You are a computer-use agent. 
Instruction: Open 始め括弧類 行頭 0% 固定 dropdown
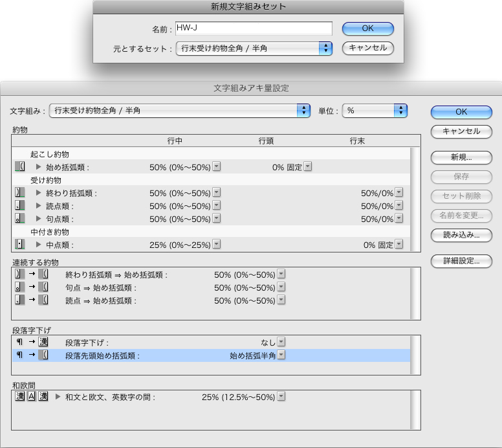pyautogui.click(x=308, y=166)
